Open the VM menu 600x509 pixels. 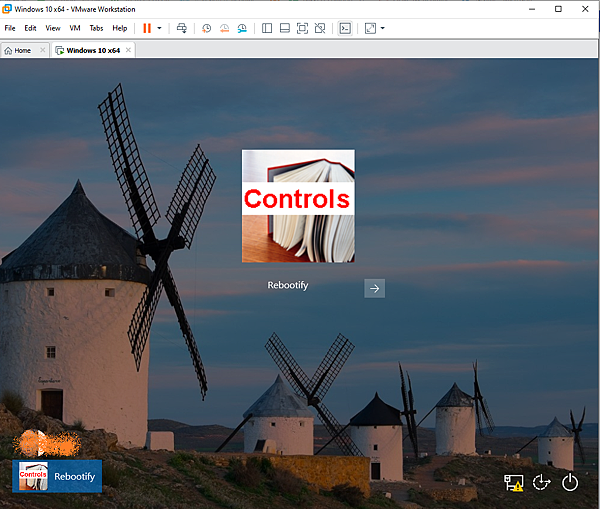(75, 28)
